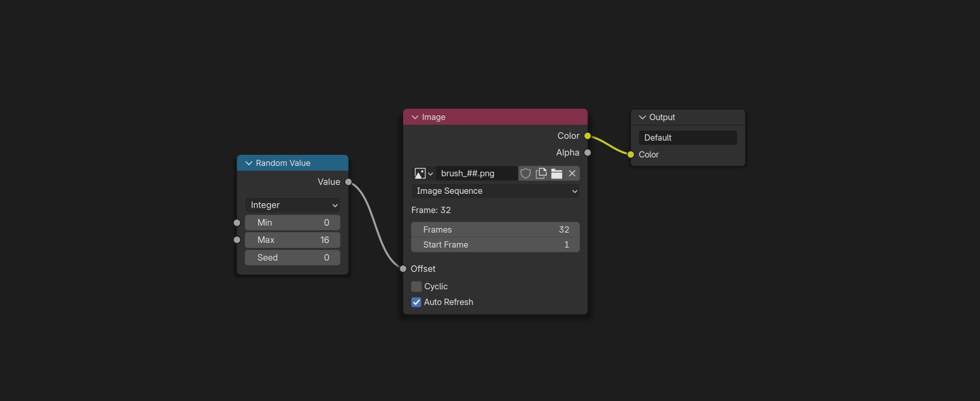Click the Max input socket

point(237,240)
